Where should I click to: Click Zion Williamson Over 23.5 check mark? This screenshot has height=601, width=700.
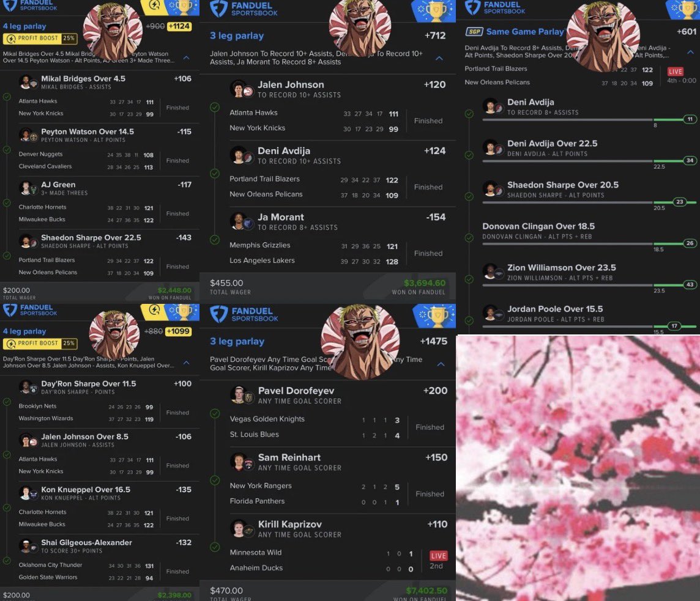pos(469,279)
